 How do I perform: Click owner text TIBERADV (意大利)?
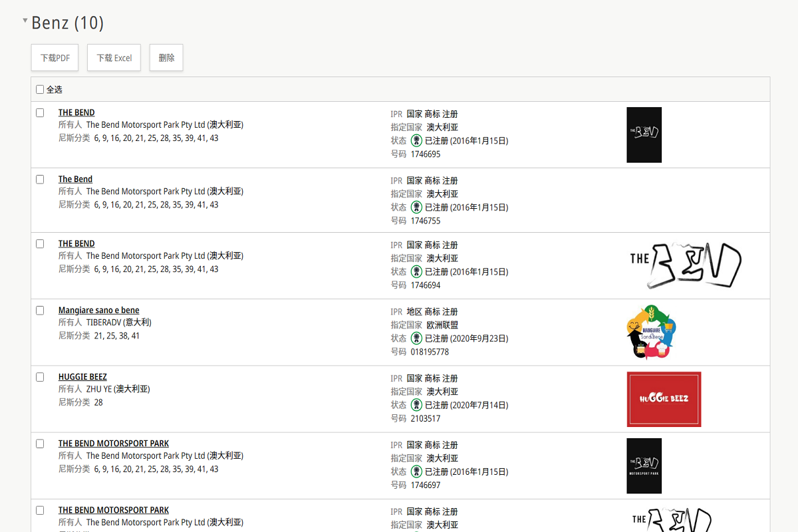[x=119, y=323]
